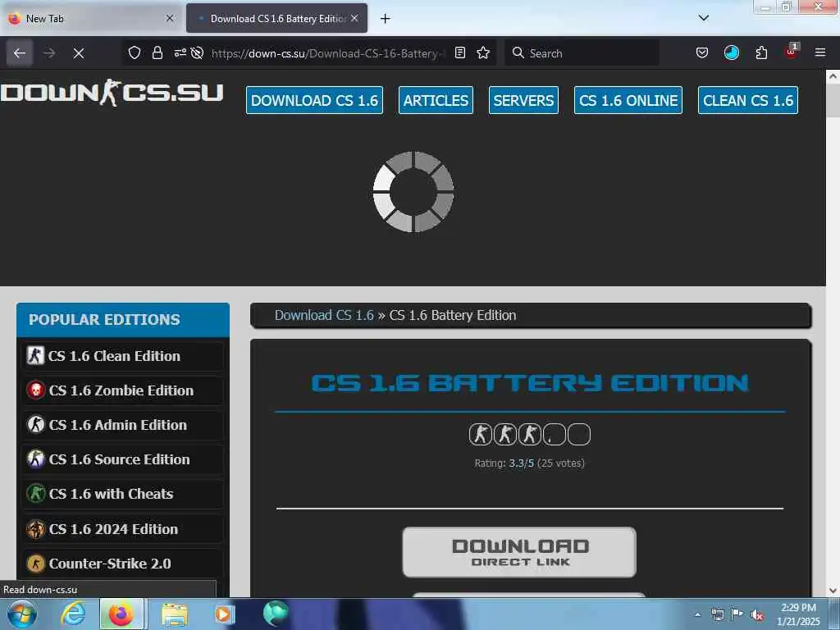
Task: Go back using the browser back arrow
Action: pos(20,53)
